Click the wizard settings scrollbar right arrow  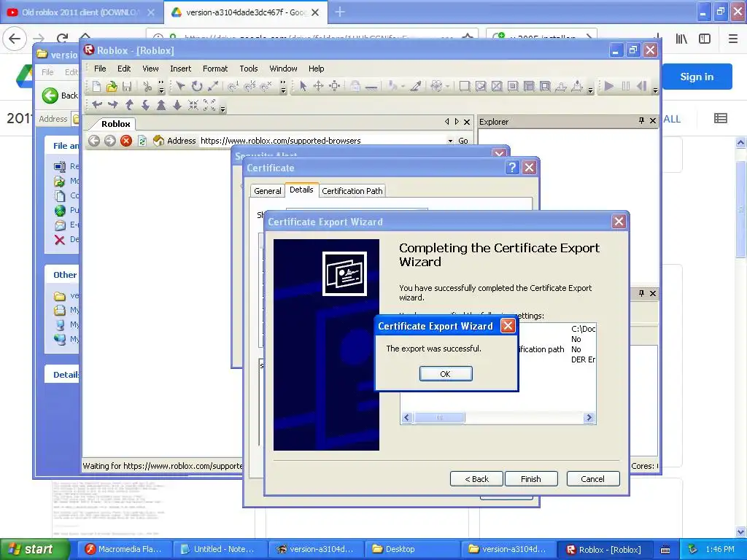pos(589,418)
